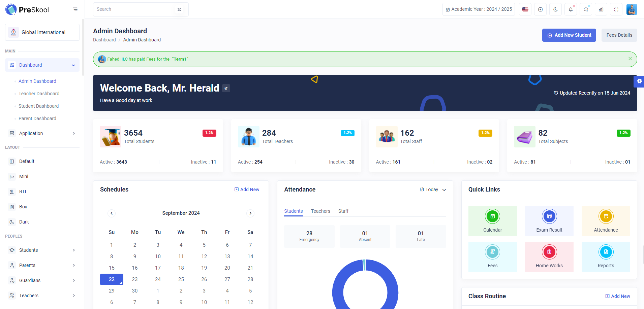This screenshot has height=309, width=644.
Task: Select Global International school
Action: click(x=42, y=32)
